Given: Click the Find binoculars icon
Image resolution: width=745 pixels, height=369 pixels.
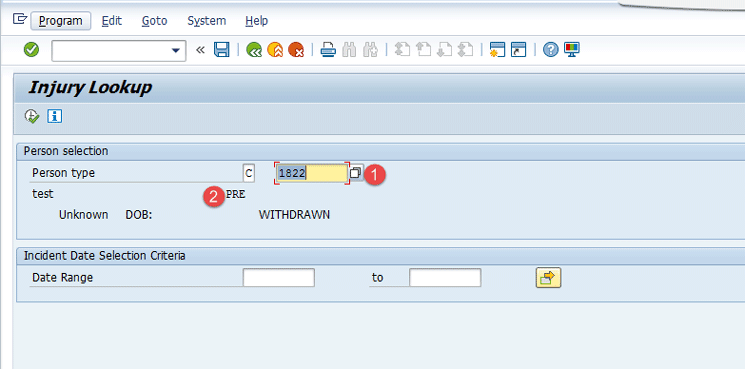Looking at the screenshot, I should pyautogui.click(x=349, y=50).
